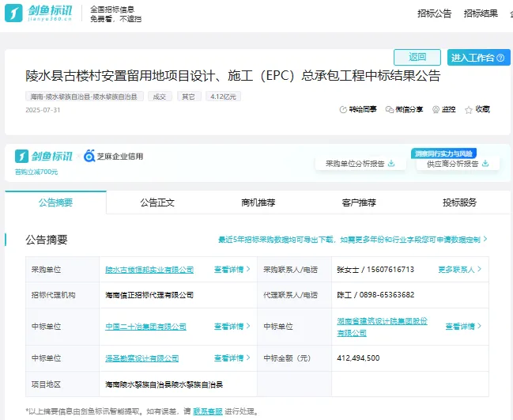Open 进入工作台 dropdown button
Viewport: 513px width, 420px height.
pos(477,58)
